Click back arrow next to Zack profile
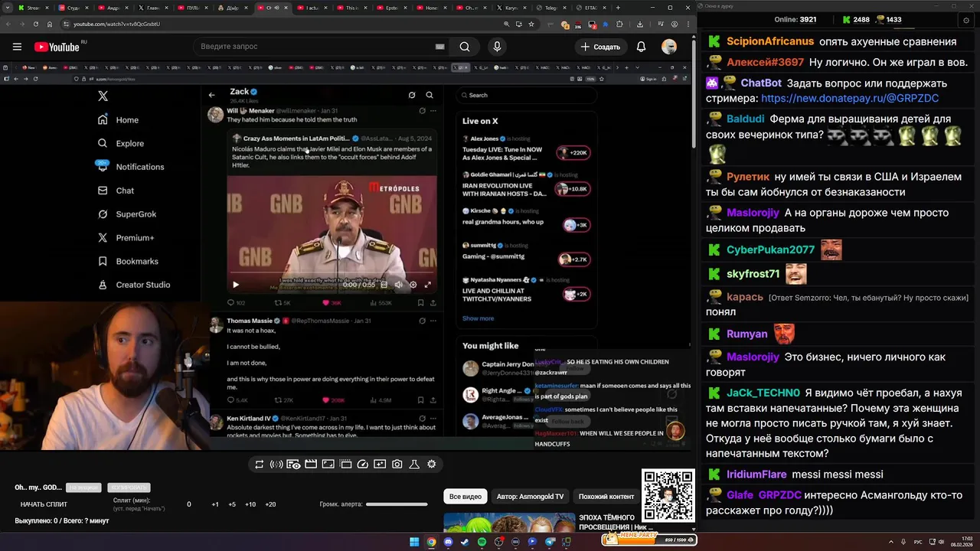The width and height of the screenshot is (980, 551). pyautogui.click(x=212, y=95)
